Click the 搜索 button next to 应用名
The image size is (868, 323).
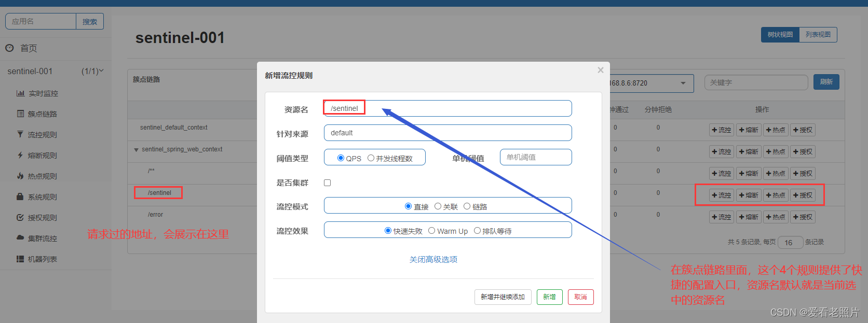[x=90, y=22]
